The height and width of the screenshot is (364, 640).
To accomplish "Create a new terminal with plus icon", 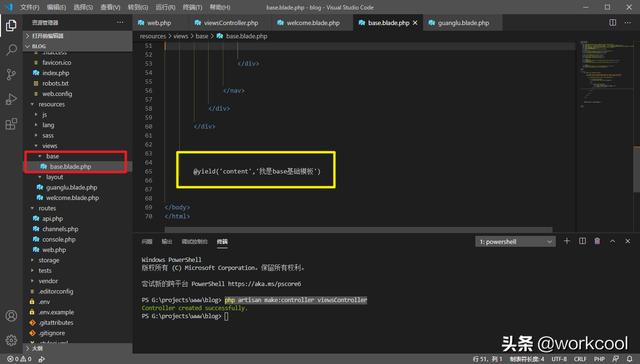I will point(567,241).
